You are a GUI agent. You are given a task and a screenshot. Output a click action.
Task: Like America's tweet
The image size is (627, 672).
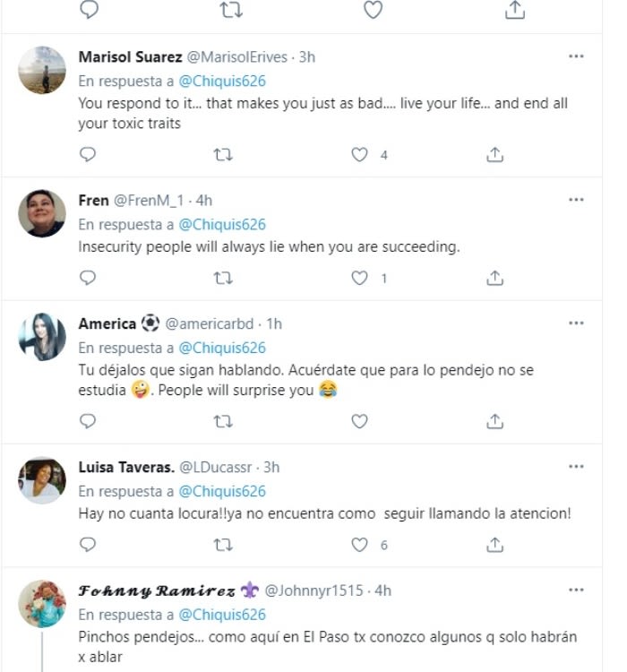[x=359, y=420]
